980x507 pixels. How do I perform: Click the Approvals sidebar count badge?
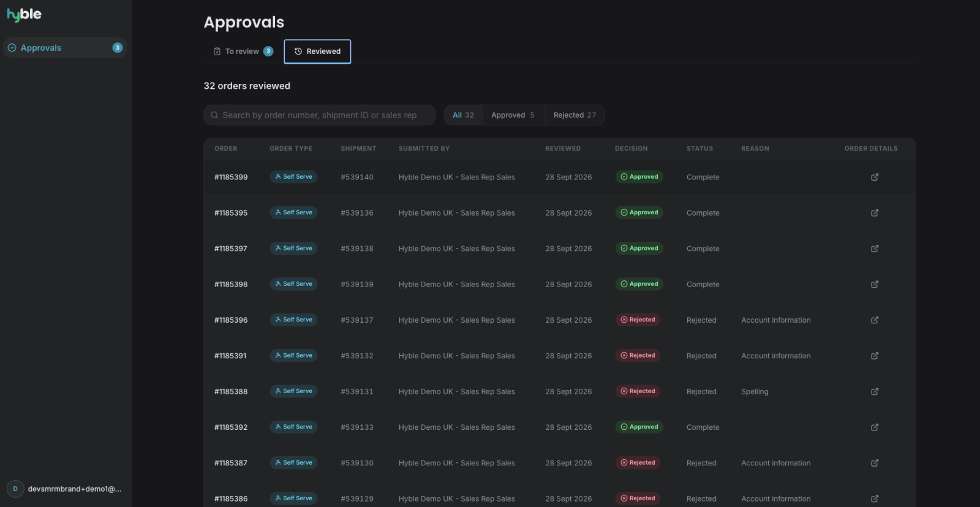[118, 48]
